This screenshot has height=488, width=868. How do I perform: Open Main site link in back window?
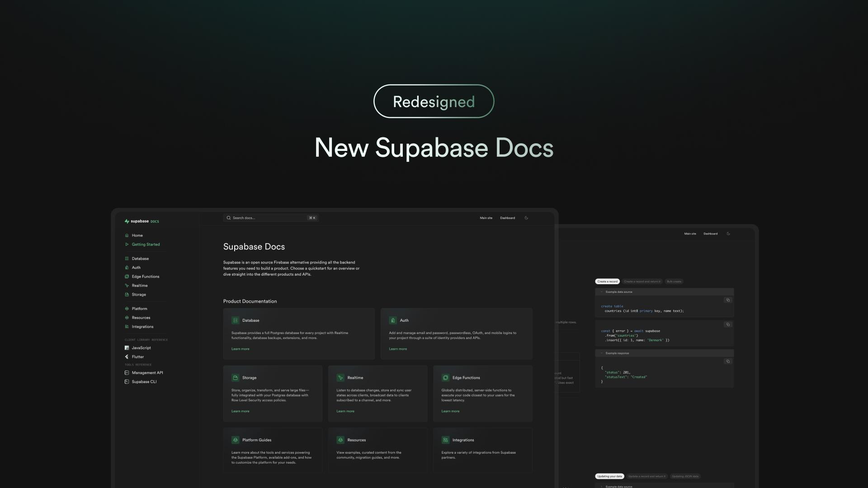tap(690, 234)
